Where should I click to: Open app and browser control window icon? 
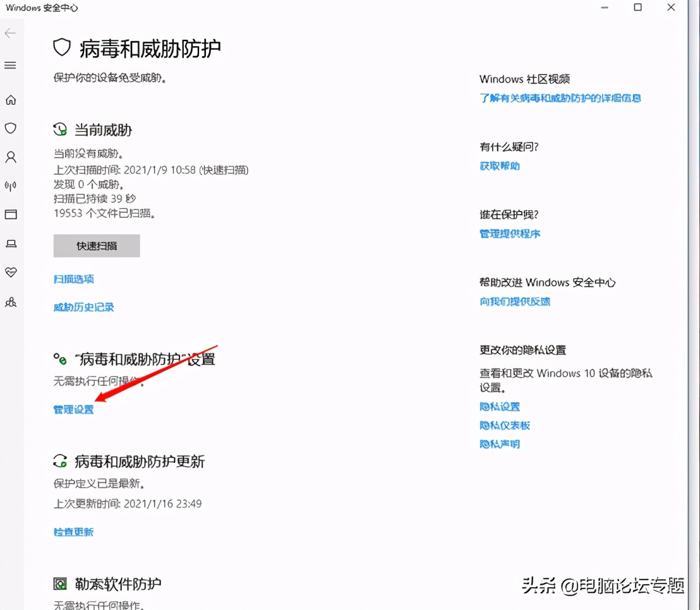click(x=11, y=214)
